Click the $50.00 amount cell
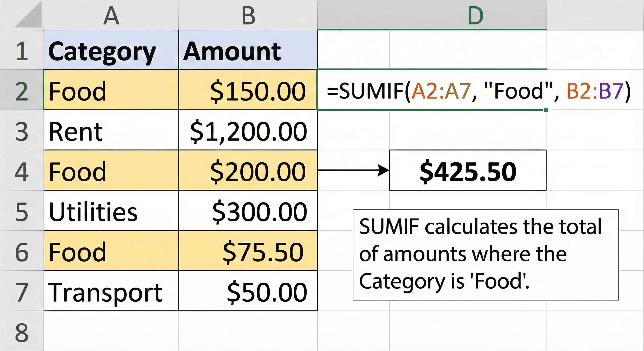The height and width of the screenshot is (351, 644). point(247,292)
